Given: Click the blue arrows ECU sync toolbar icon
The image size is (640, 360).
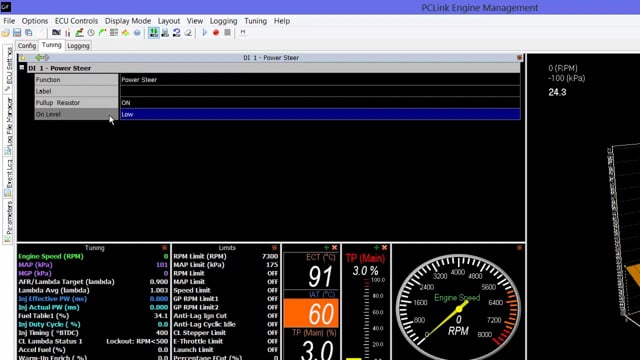Looking at the screenshot, I should point(176,33).
